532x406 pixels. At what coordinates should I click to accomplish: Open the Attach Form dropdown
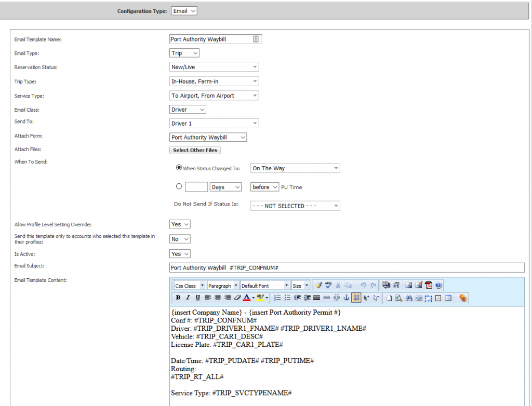(x=208, y=138)
